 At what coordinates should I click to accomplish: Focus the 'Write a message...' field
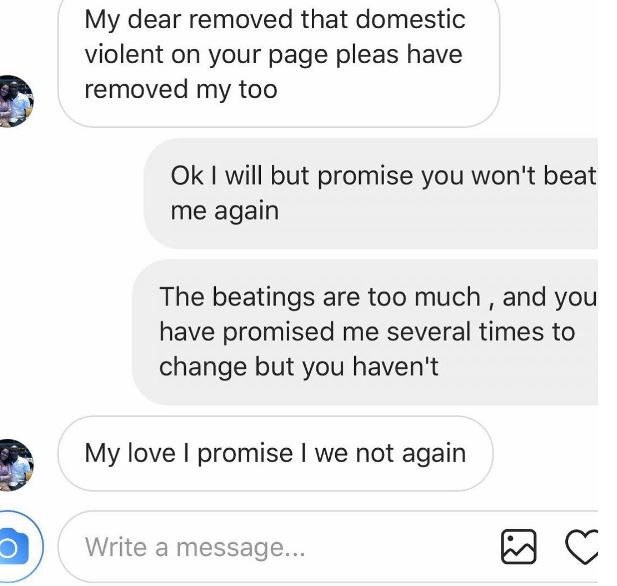[x=277, y=547]
